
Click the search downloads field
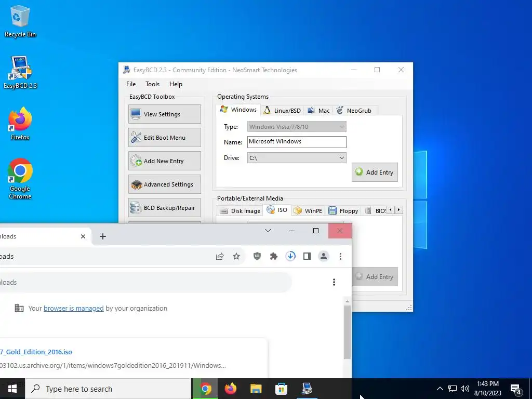pyautogui.click(x=146, y=282)
